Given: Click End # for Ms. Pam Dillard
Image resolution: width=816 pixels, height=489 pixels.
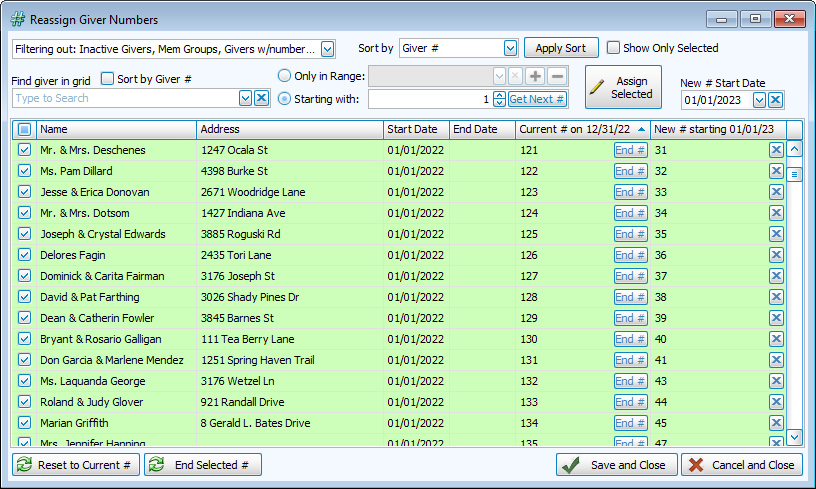Looking at the screenshot, I should [x=630, y=171].
